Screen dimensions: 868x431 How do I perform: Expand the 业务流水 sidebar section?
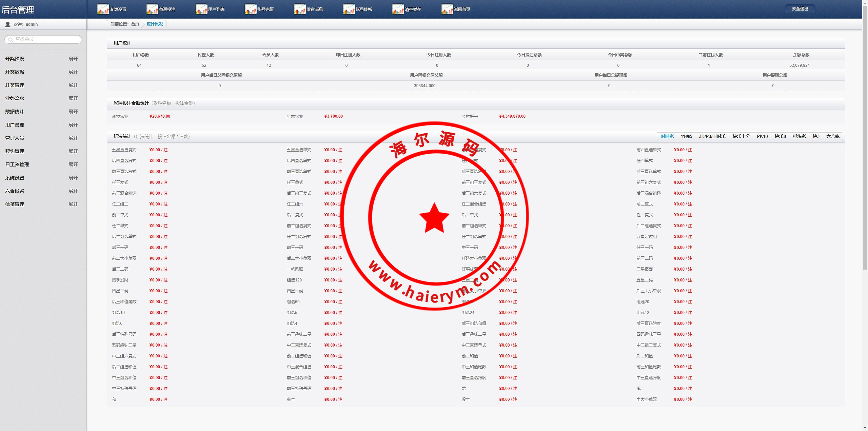coord(73,98)
